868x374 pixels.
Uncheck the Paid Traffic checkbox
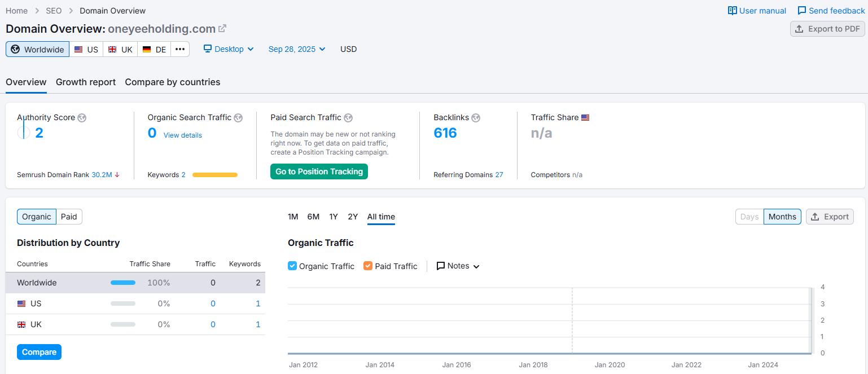tap(368, 266)
